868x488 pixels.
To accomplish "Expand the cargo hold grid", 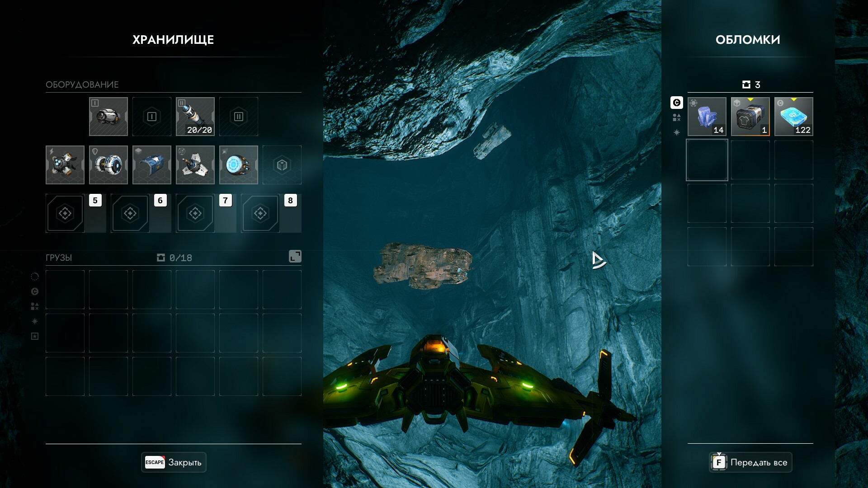I will pyautogui.click(x=295, y=257).
